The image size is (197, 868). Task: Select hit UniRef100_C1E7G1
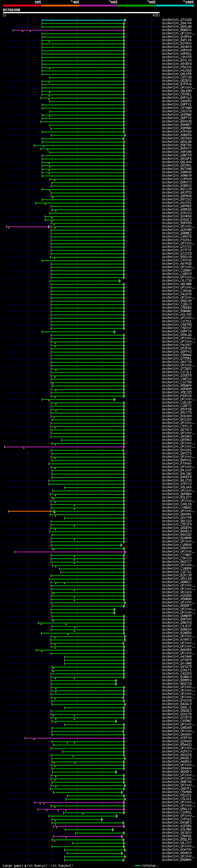point(177,572)
